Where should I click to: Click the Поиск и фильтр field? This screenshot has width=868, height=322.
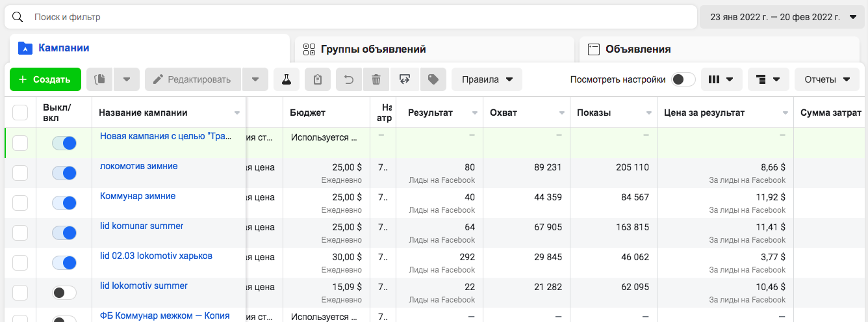click(x=351, y=17)
